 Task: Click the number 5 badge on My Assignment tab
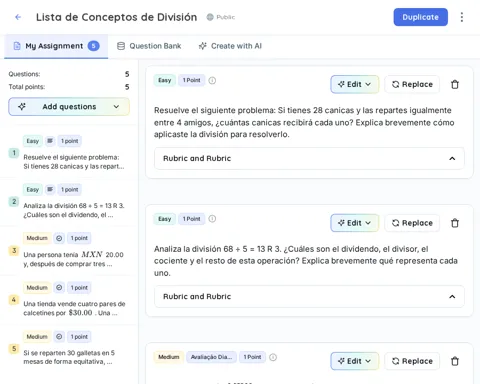click(93, 46)
